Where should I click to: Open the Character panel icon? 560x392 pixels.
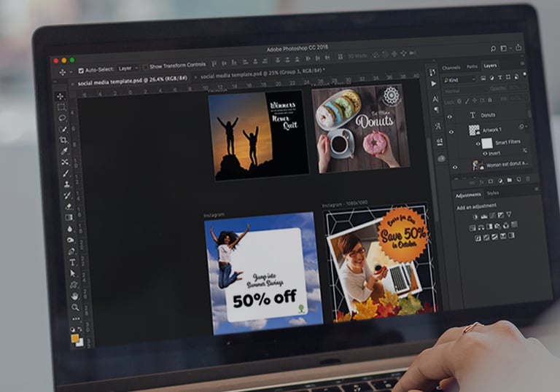click(x=435, y=99)
